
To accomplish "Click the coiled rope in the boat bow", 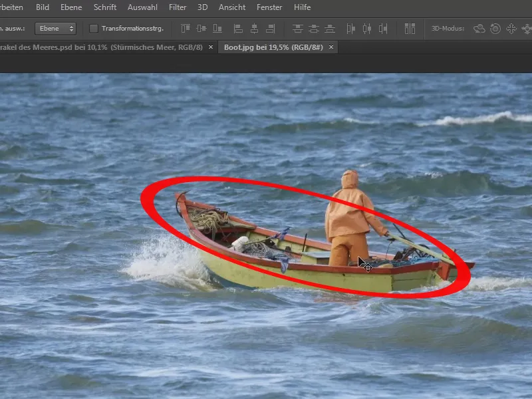I will pyautogui.click(x=208, y=220).
